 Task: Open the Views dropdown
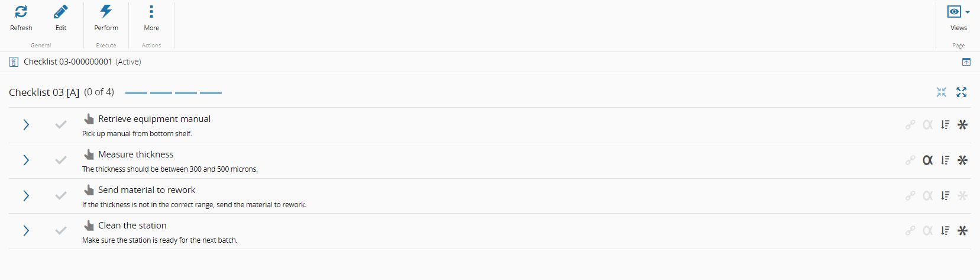pyautogui.click(x=958, y=12)
